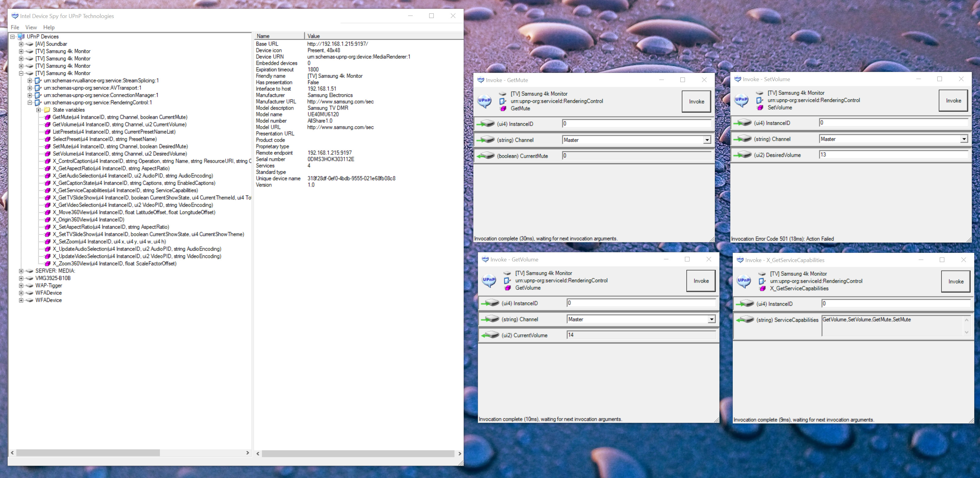Click the UPnP Devices root computer icon
The image size is (980, 478).
tap(21, 37)
